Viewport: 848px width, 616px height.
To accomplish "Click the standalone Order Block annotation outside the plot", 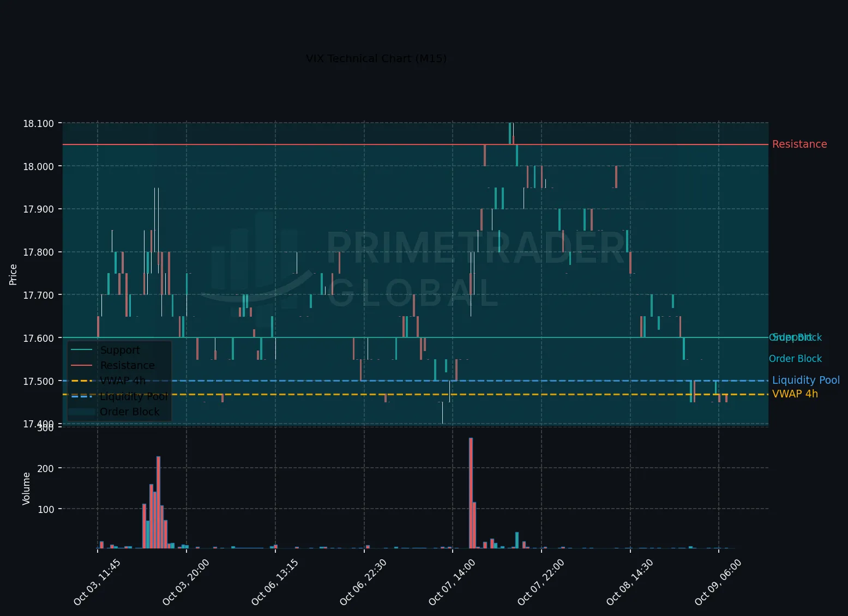I will pos(795,359).
